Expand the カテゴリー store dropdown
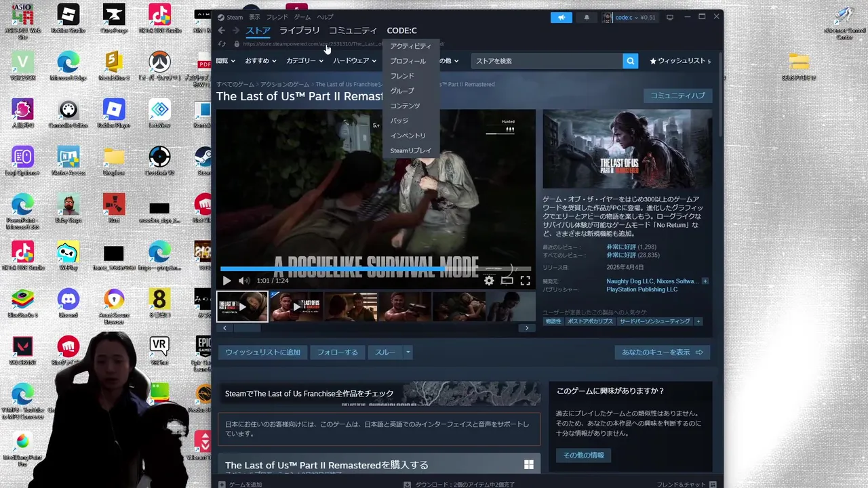The width and height of the screenshot is (868, 488). tap(304, 61)
